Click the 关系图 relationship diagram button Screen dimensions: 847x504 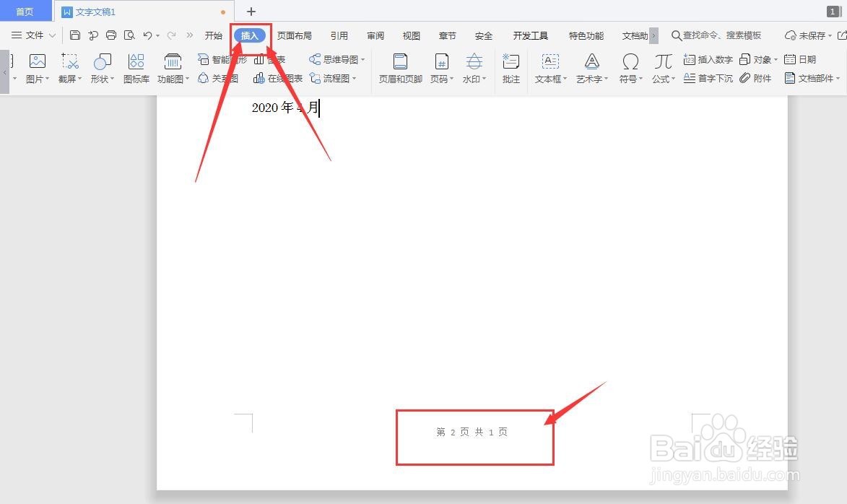pyautogui.click(x=217, y=78)
